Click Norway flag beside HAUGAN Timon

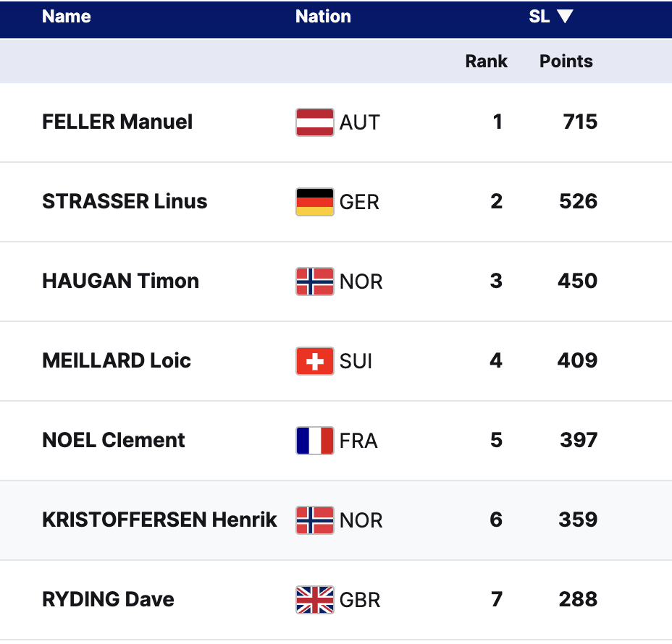pos(314,281)
